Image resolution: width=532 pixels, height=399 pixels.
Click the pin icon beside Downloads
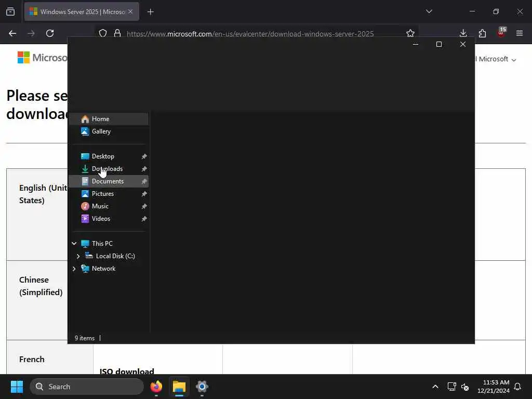[x=144, y=169]
